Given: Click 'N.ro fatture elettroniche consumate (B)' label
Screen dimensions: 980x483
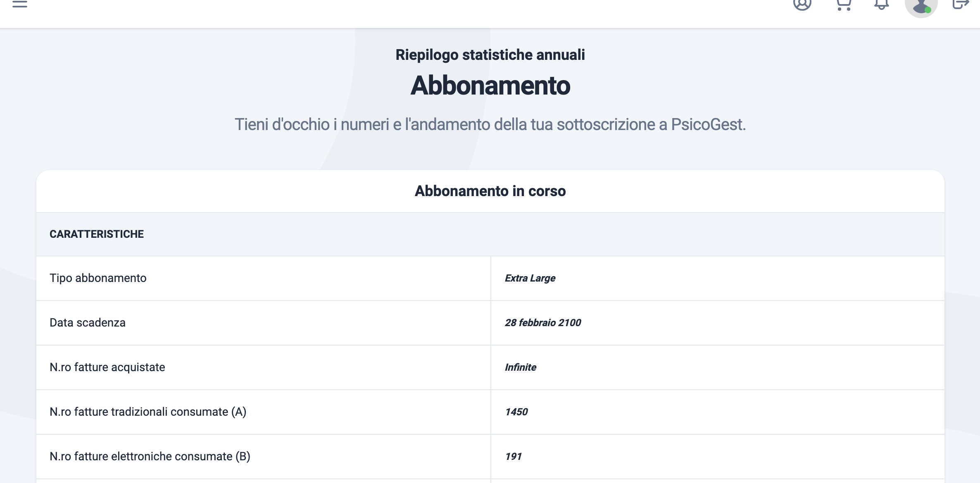Looking at the screenshot, I should (150, 457).
